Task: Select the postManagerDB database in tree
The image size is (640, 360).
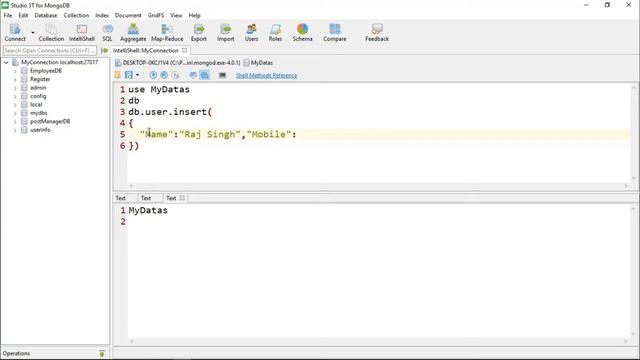Action: (x=50, y=122)
